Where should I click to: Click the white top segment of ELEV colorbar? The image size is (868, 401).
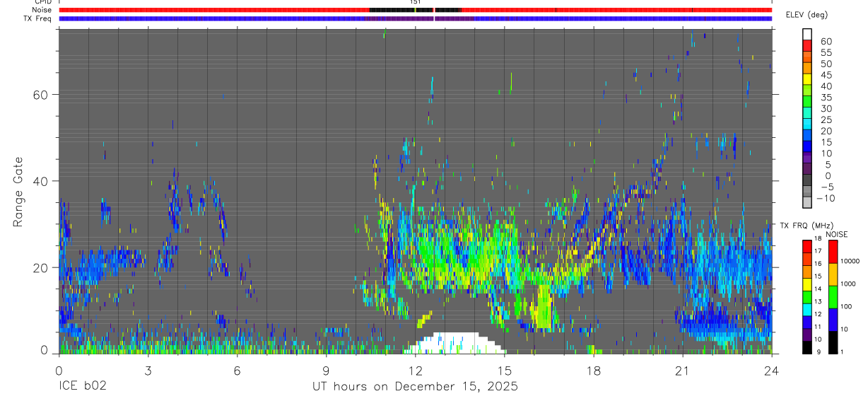(807, 34)
